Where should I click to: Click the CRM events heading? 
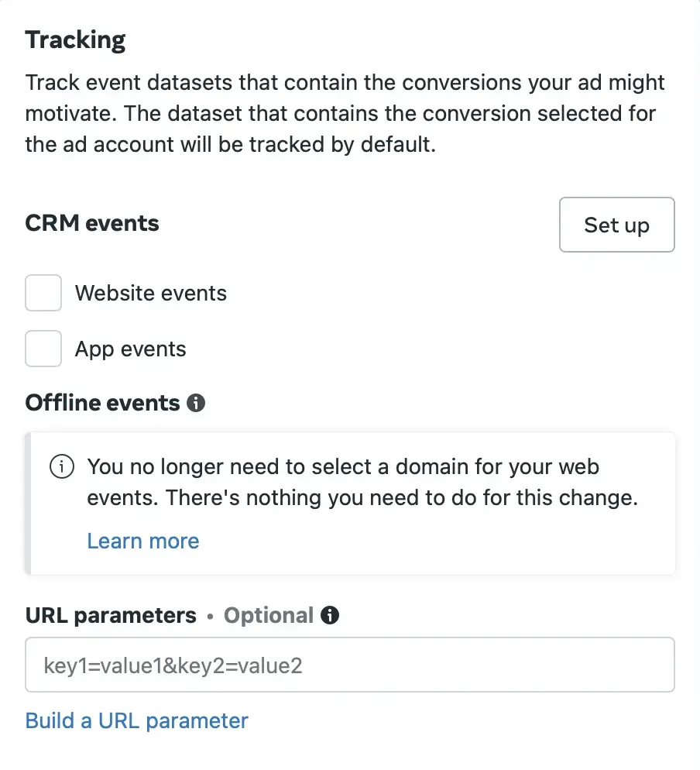coord(92,224)
